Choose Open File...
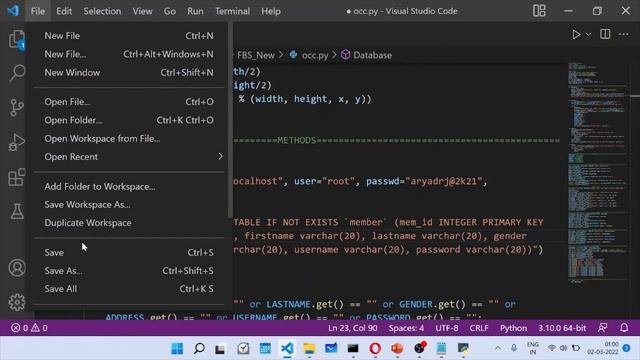640x360 pixels. pyautogui.click(x=129, y=102)
